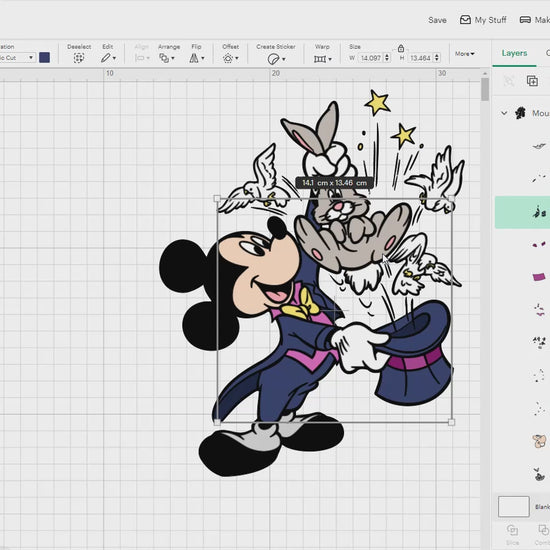Click the upper yellow star on canvas
The height and width of the screenshot is (550, 550).
(378, 103)
